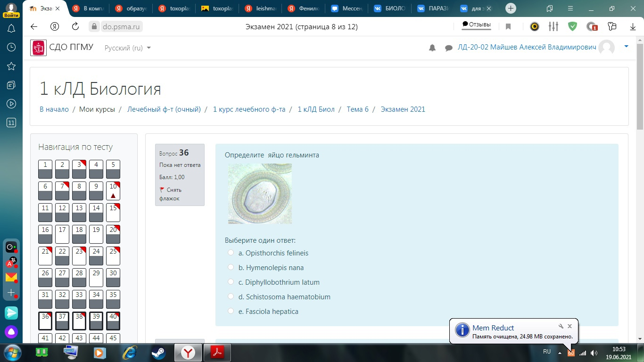This screenshot has height=362, width=644.
Task: Select answer Fasciola hepatica
Action: (x=231, y=311)
